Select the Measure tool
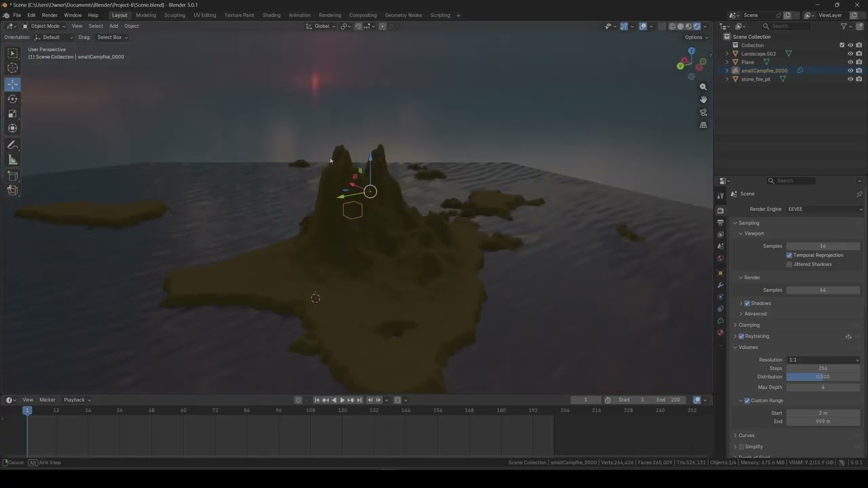 coord(12,160)
